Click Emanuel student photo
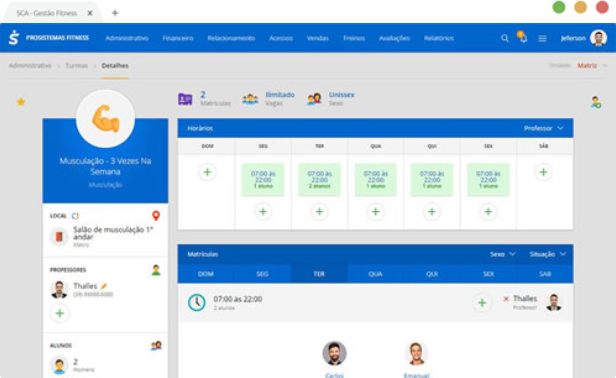This screenshot has height=378, width=616. (416, 353)
